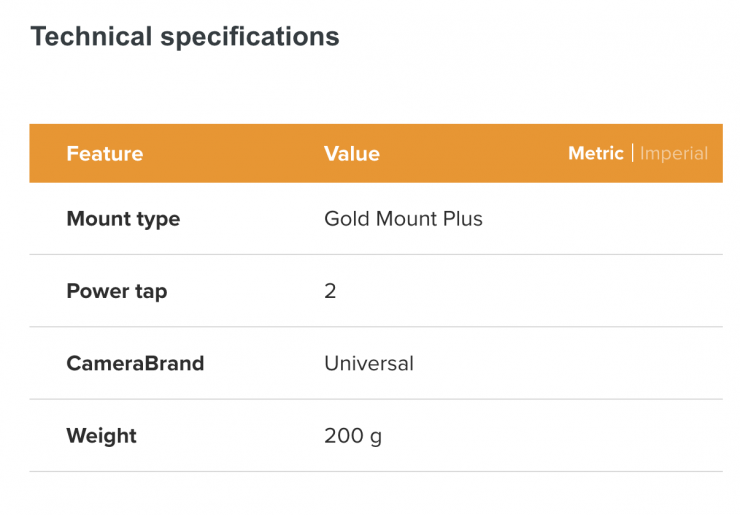
Task: Select the Weight feature label
Action: [101, 436]
